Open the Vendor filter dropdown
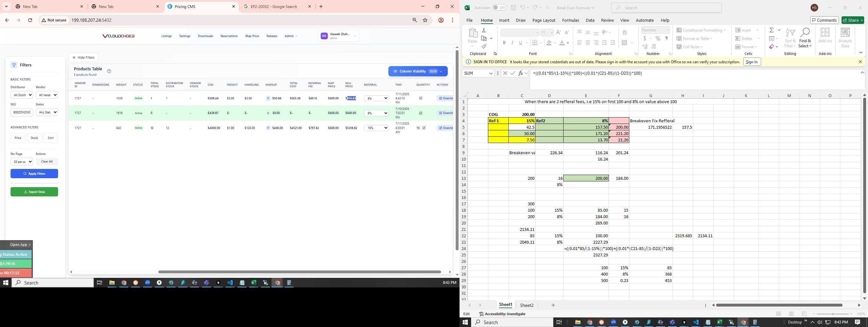The width and height of the screenshot is (868, 327). (x=47, y=95)
